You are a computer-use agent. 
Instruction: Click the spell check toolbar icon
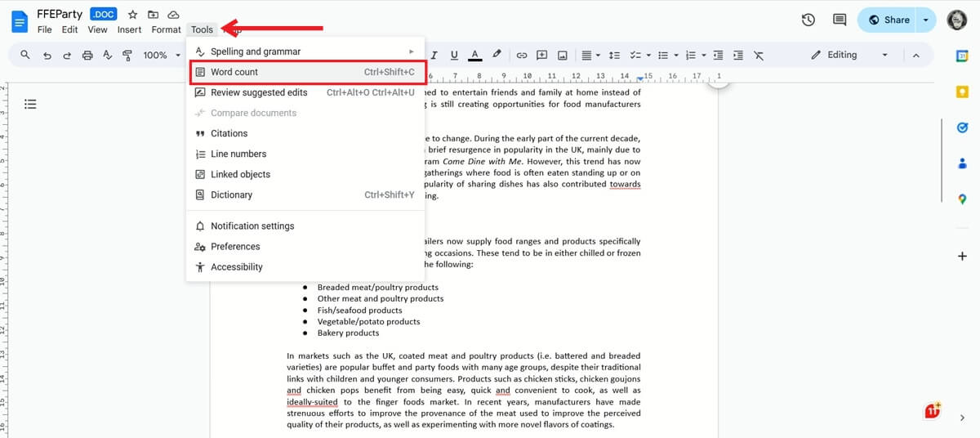[107, 55]
